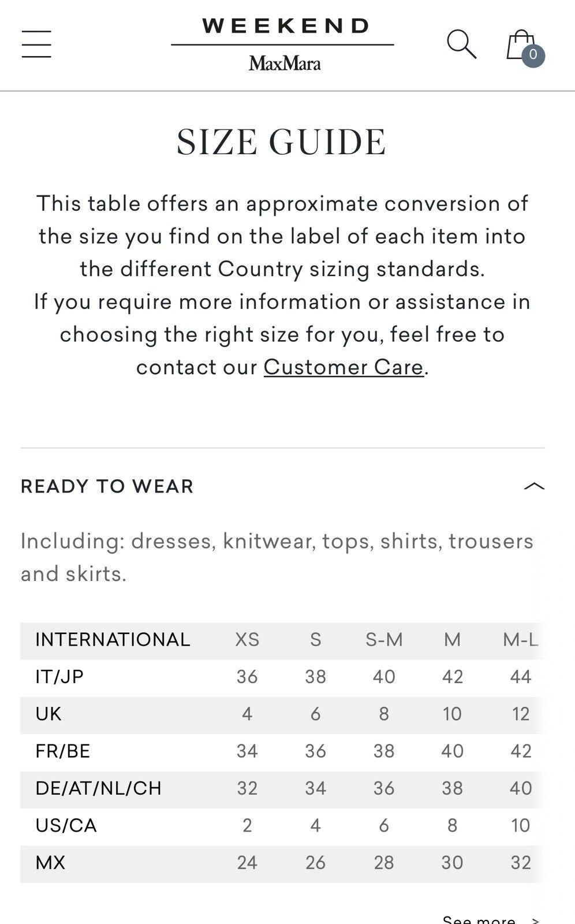The image size is (575, 924).
Task: Select the XS column header
Action: click(247, 640)
